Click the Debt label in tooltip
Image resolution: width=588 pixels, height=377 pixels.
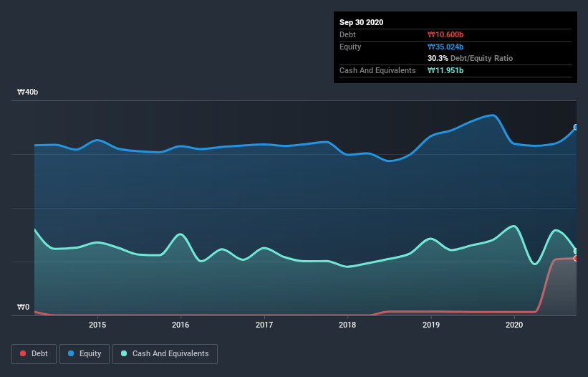point(347,34)
